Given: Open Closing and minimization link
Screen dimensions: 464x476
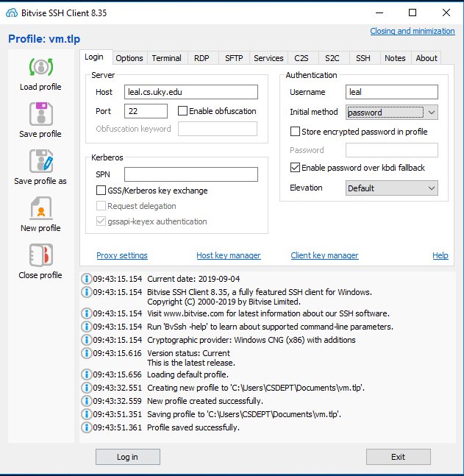Looking at the screenshot, I should point(413,31).
